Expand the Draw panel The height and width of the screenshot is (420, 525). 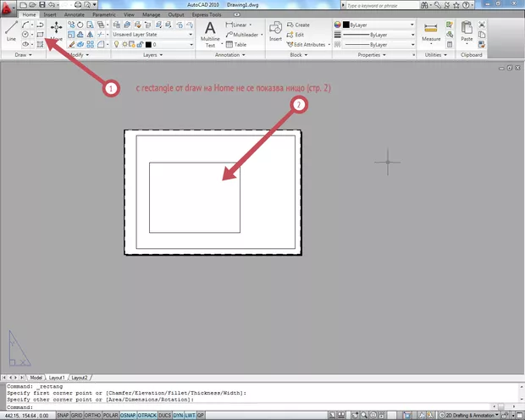[x=23, y=54]
